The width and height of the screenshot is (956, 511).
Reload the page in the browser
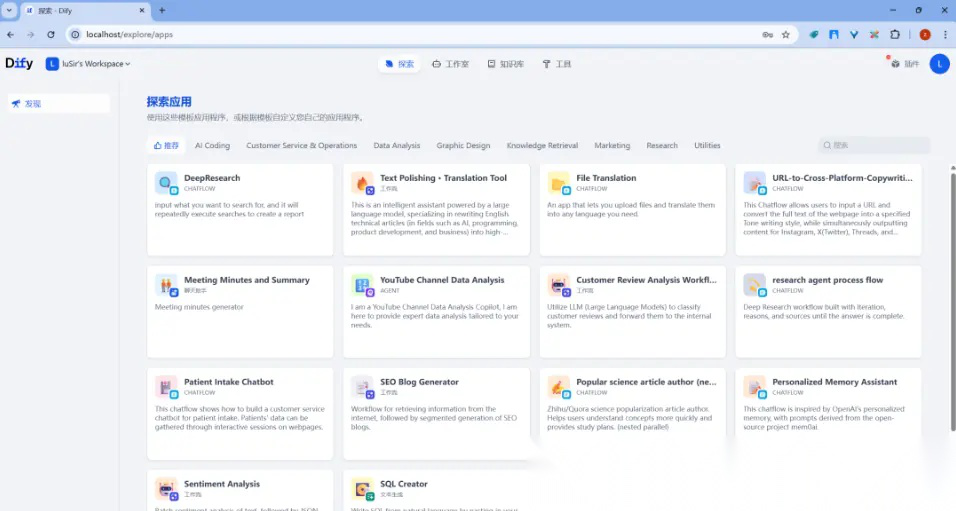(x=51, y=35)
